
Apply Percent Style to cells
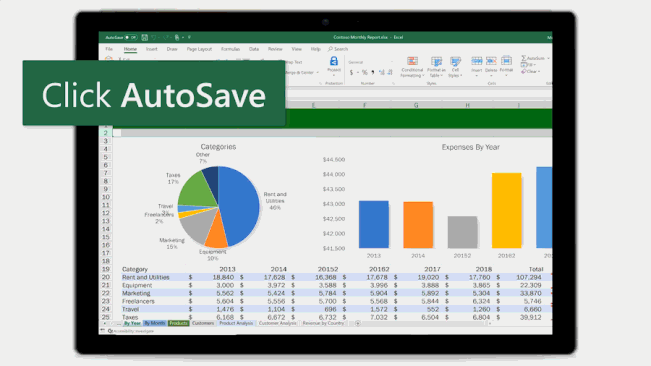tap(365, 73)
